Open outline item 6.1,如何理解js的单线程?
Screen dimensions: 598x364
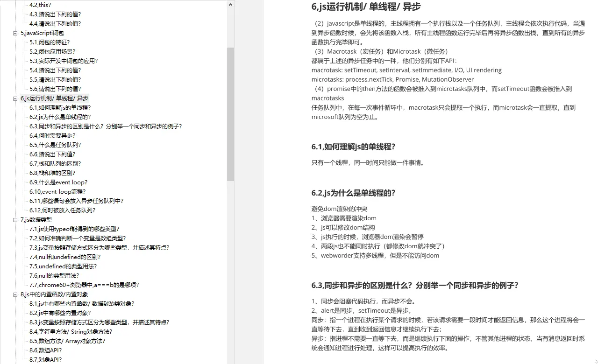[x=60, y=108]
